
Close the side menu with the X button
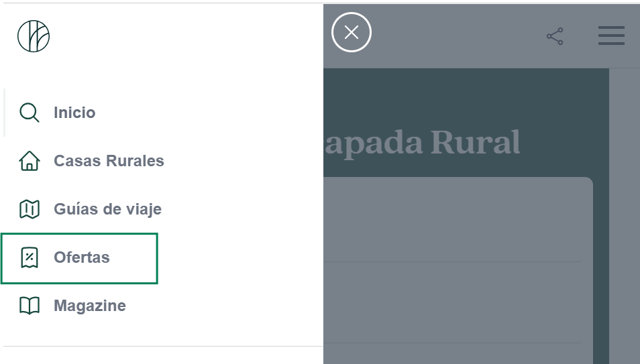352,32
